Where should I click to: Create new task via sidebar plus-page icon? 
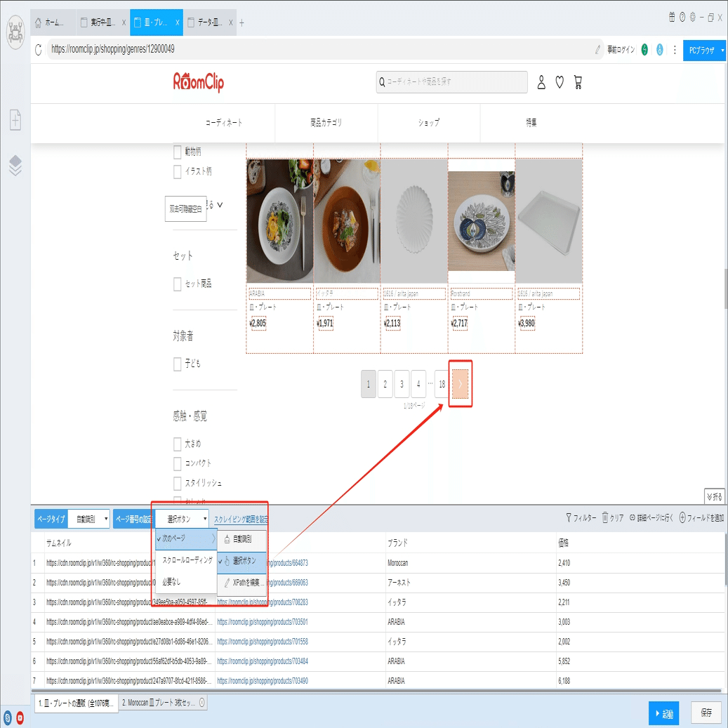pos(15,120)
